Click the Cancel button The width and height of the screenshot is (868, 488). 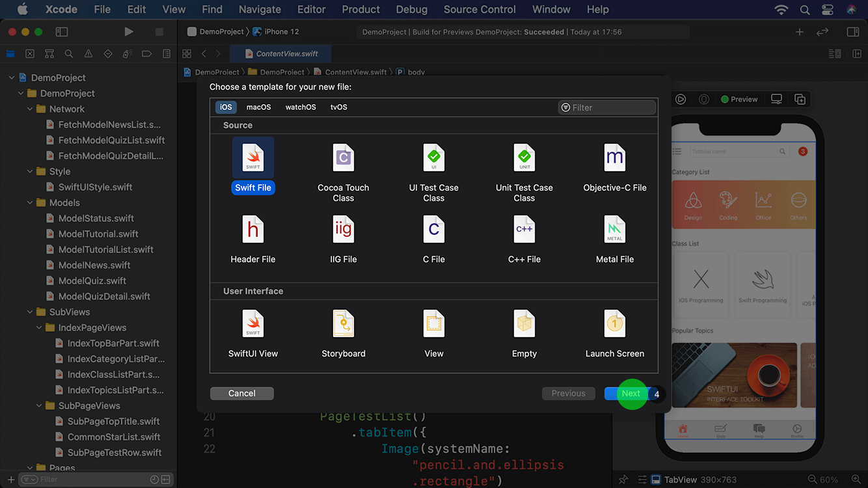pos(242,393)
